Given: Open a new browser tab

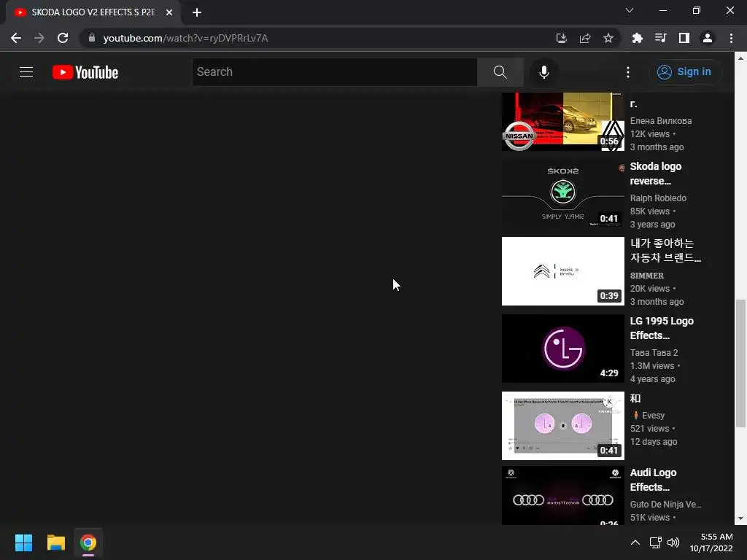Looking at the screenshot, I should 197,12.
